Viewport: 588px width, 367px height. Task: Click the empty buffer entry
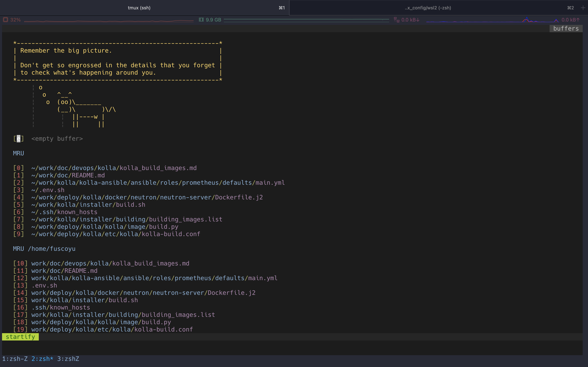pos(57,139)
